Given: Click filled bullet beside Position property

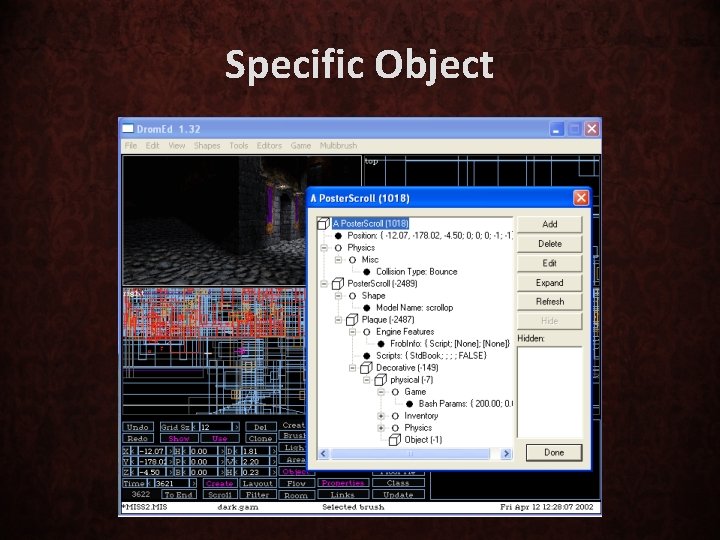Looking at the screenshot, I should click(x=338, y=236).
